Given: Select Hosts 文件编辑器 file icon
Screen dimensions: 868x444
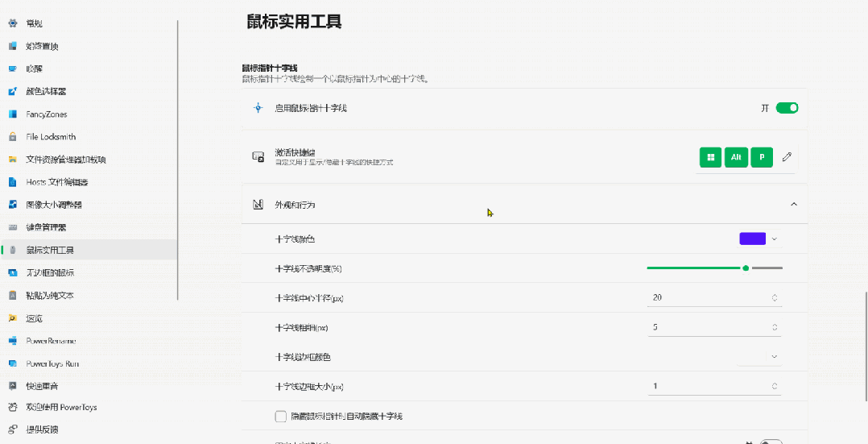Looking at the screenshot, I should coord(13,182).
